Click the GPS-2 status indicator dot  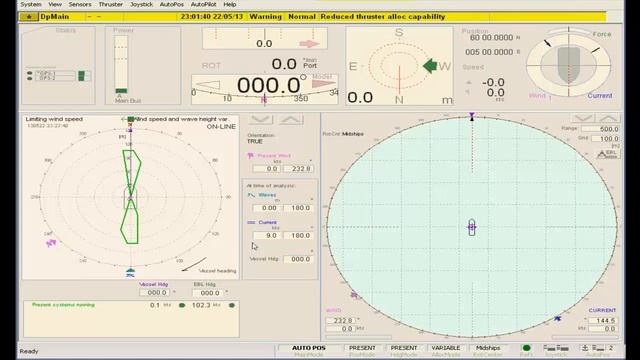(x=29, y=78)
